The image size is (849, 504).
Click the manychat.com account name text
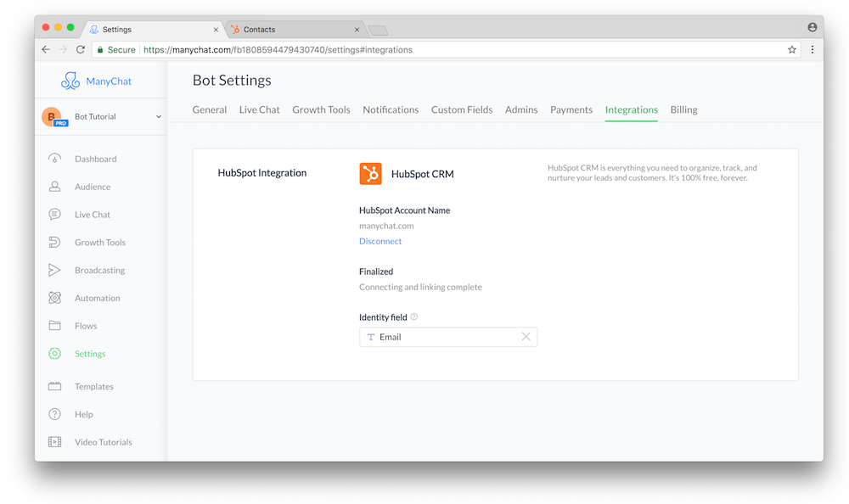(x=386, y=226)
